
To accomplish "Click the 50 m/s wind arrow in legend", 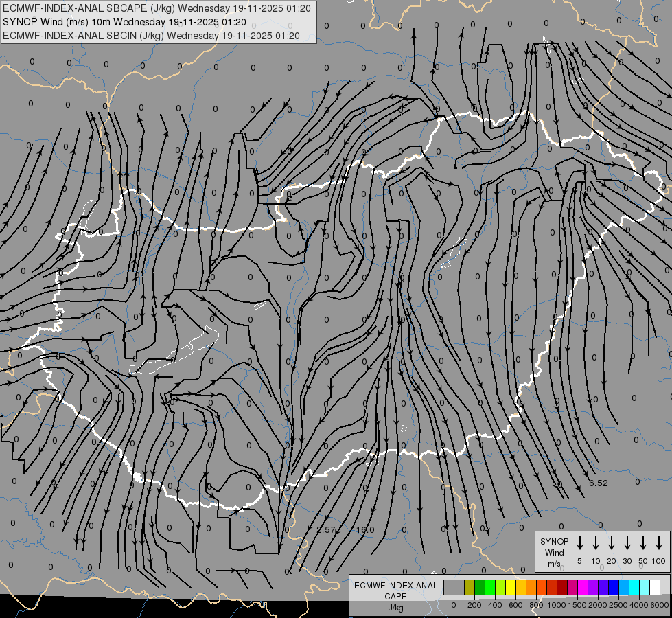I will (643, 542).
